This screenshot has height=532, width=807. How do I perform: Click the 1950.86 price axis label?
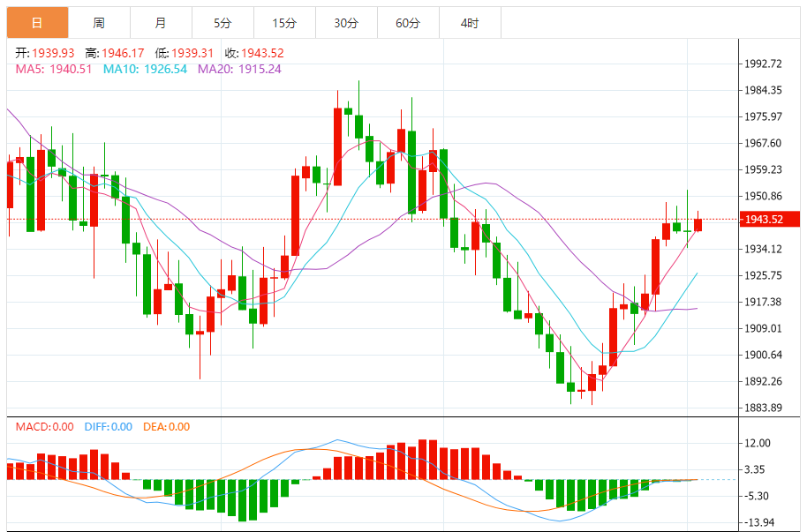(x=763, y=196)
